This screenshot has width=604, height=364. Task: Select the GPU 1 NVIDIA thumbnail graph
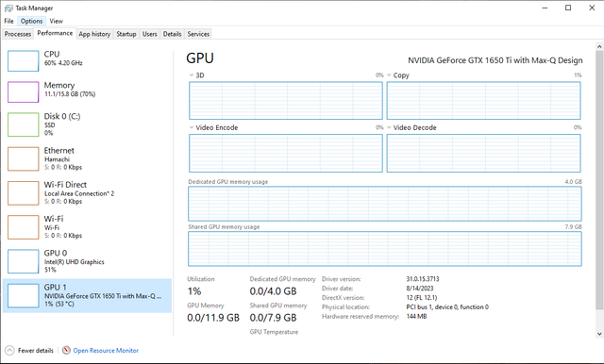(x=23, y=295)
